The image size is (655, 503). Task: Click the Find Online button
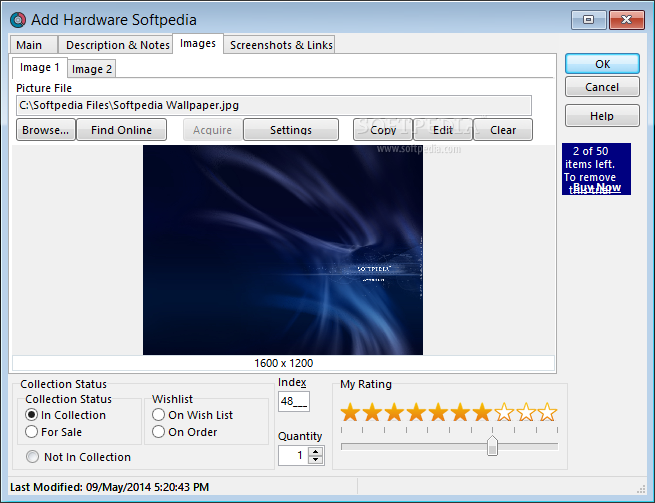pos(122,130)
